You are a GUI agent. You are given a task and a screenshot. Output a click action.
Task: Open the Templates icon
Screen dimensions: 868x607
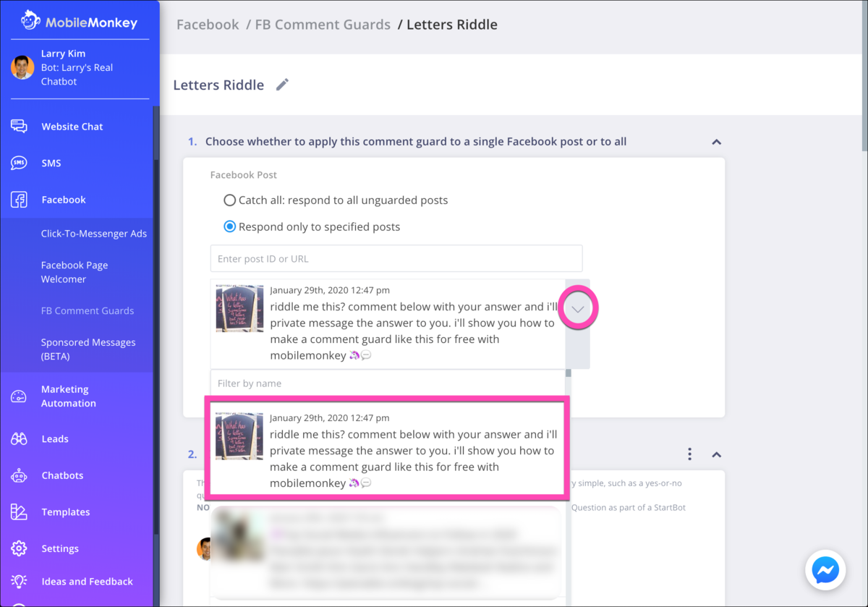(18, 512)
